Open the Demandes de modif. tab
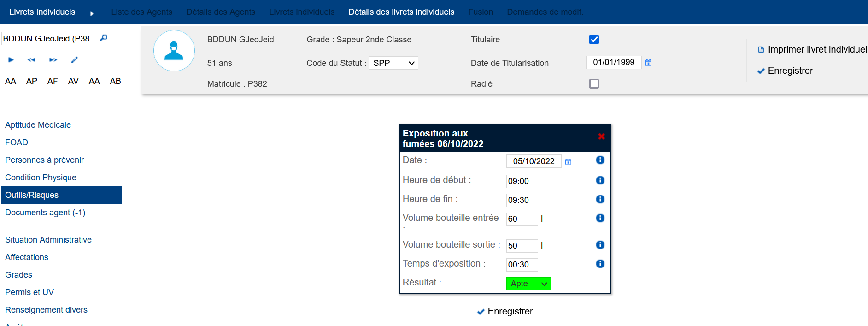The width and height of the screenshot is (868, 326). (545, 12)
